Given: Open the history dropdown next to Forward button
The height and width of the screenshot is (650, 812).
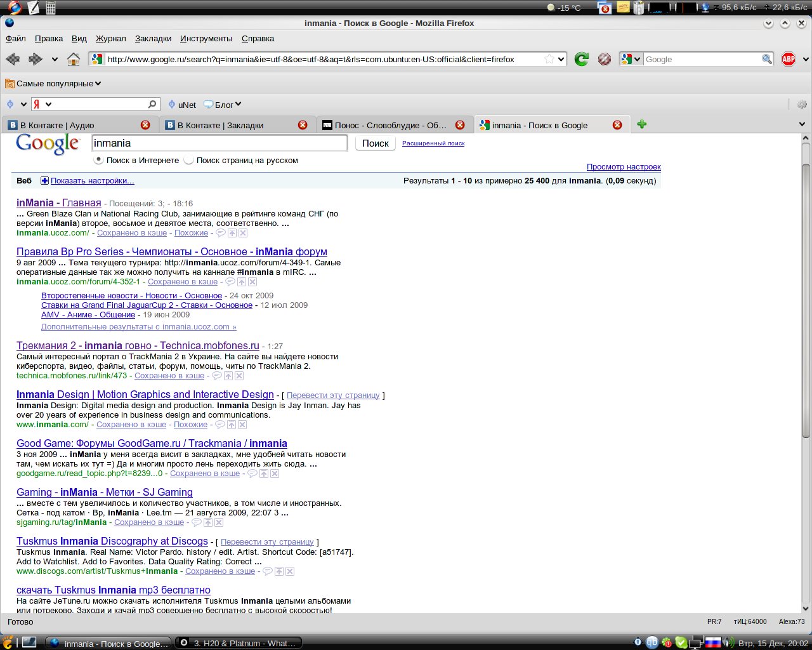Looking at the screenshot, I should (55, 59).
